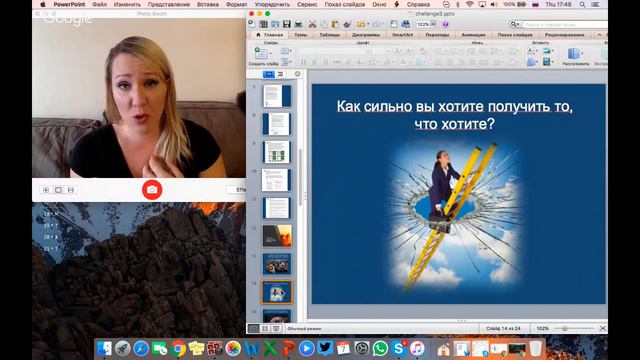Open System Preferences from the Dock
640x360 pixels.
point(362,349)
